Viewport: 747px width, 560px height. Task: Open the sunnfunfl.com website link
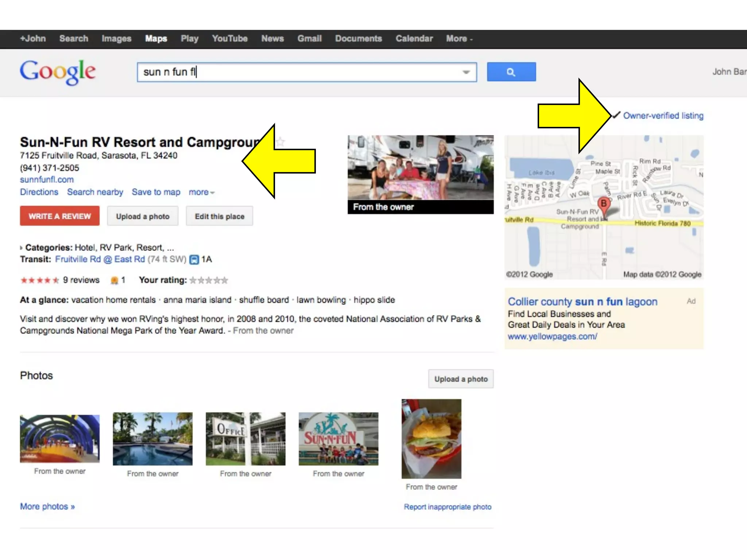pos(47,179)
